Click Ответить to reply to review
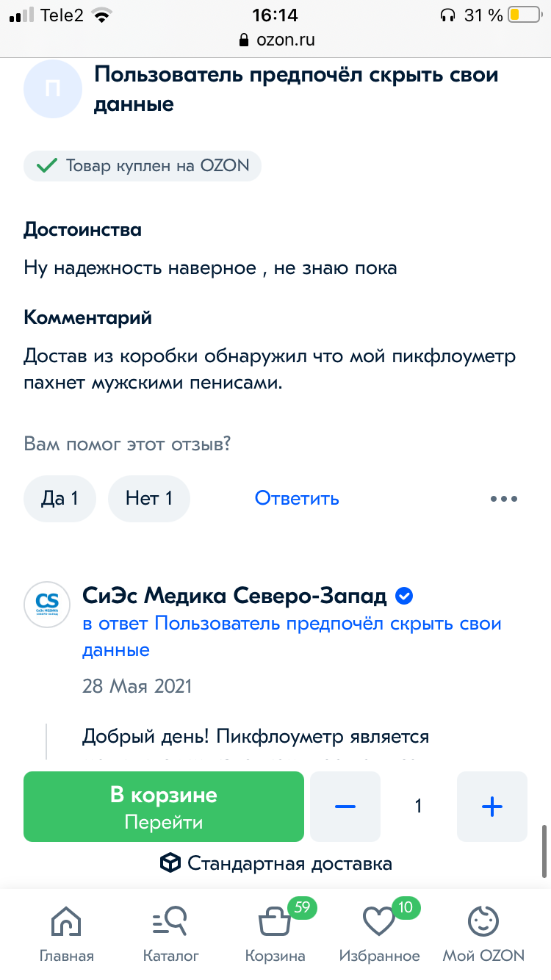This screenshot has width=551, height=980. click(x=297, y=499)
